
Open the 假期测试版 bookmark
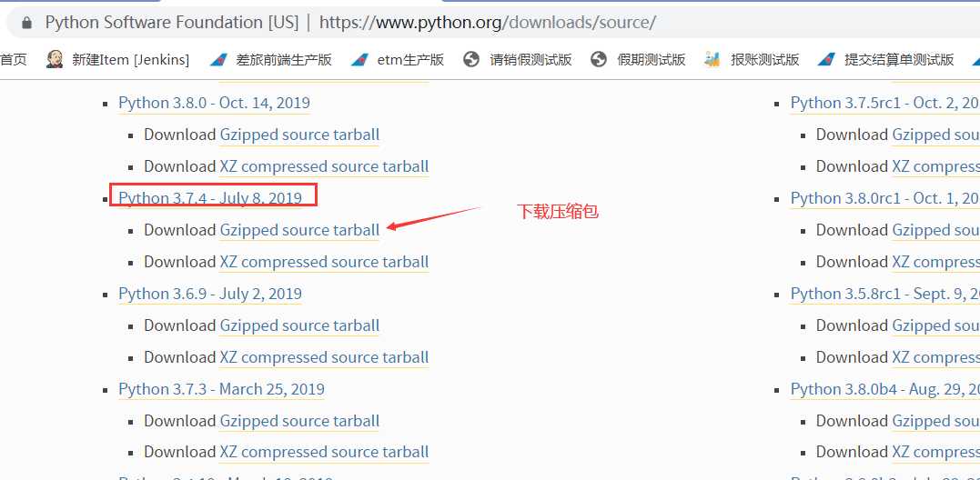click(652, 60)
